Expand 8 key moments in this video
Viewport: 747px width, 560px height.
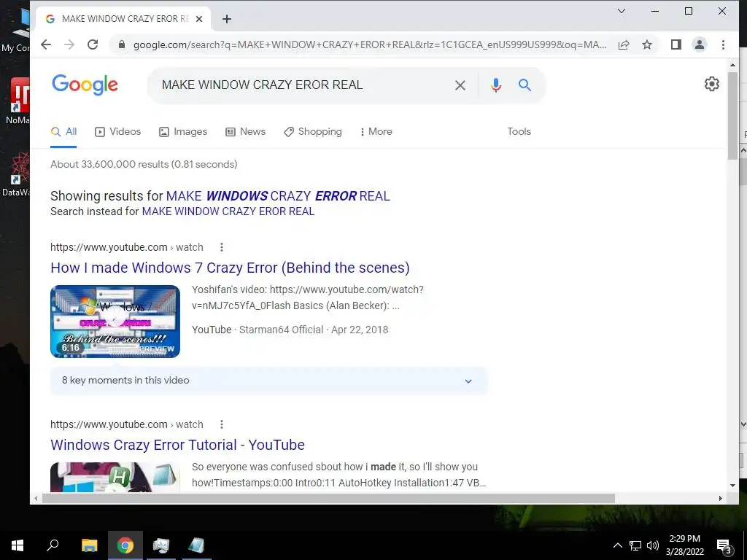[269, 381]
